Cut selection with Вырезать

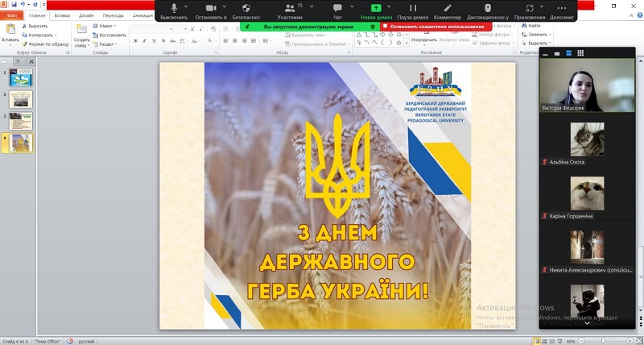pos(35,26)
